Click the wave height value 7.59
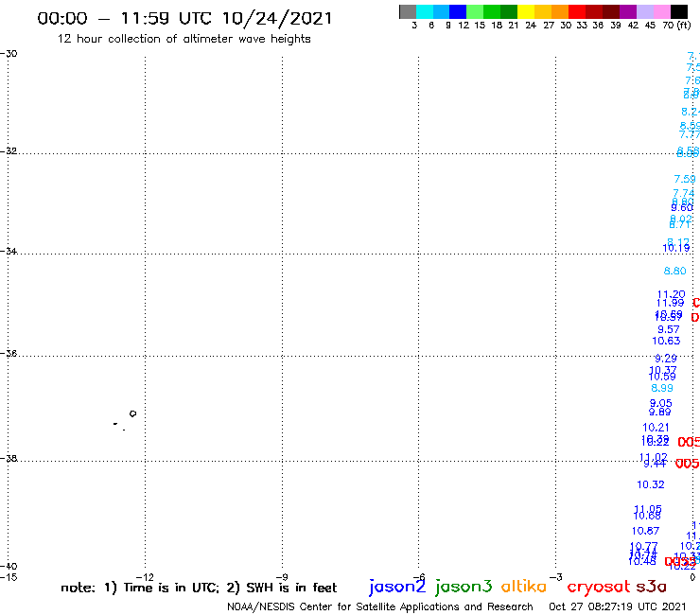This screenshot has width=700, height=615. click(685, 179)
